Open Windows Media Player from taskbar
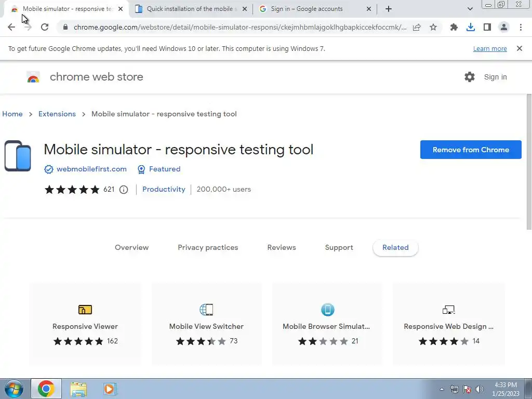Screen dimensions: 532x399 pos(110,389)
